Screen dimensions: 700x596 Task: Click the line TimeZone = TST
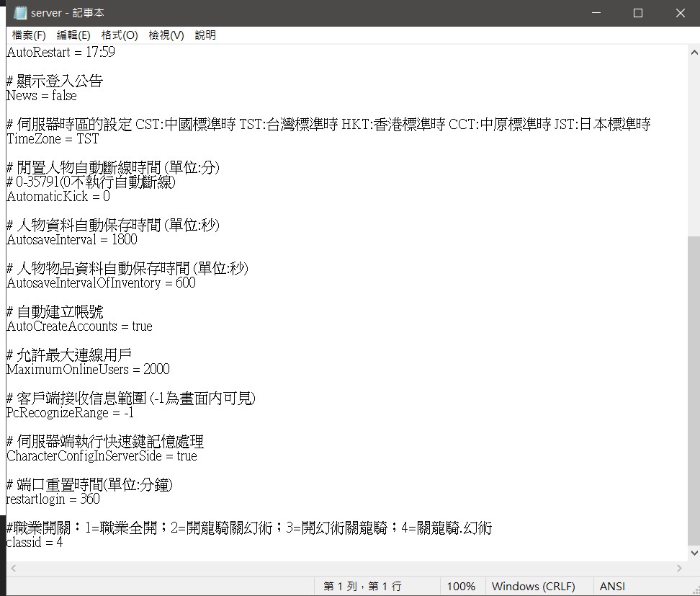point(53,139)
